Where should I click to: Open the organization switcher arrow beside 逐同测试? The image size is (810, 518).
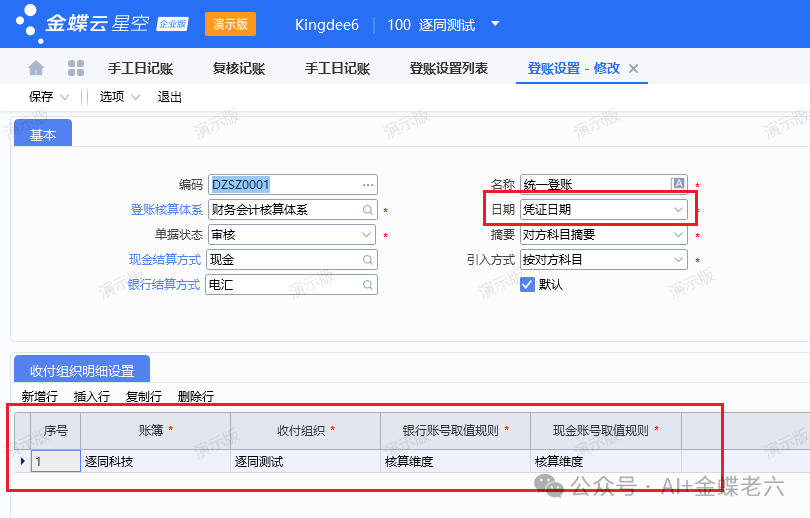coord(495,24)
